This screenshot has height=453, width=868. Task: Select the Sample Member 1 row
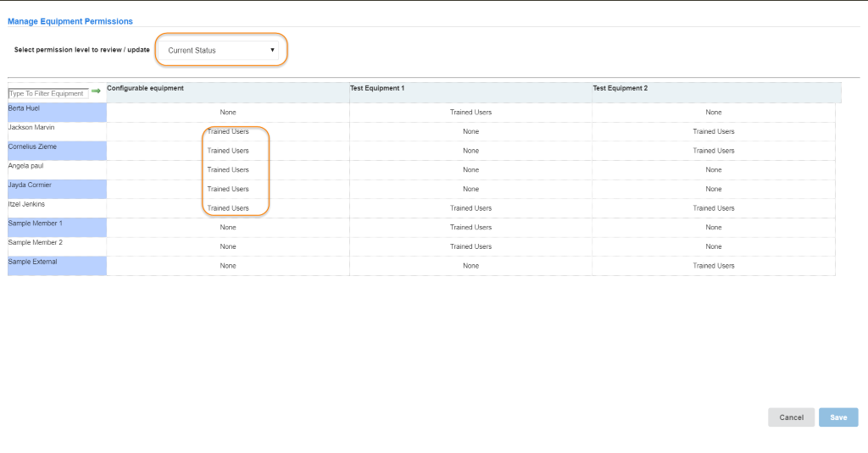pyautogui.click(x=34, y=224)
